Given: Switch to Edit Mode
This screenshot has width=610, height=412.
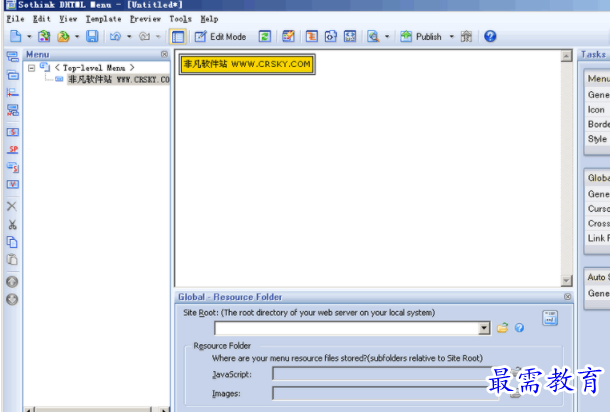Looking at the screenshot, I should click(220, 37).
